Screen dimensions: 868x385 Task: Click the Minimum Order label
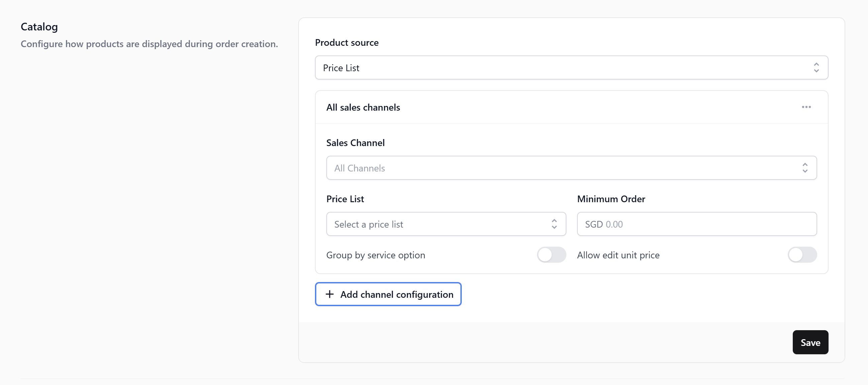(x=611, y=199)
